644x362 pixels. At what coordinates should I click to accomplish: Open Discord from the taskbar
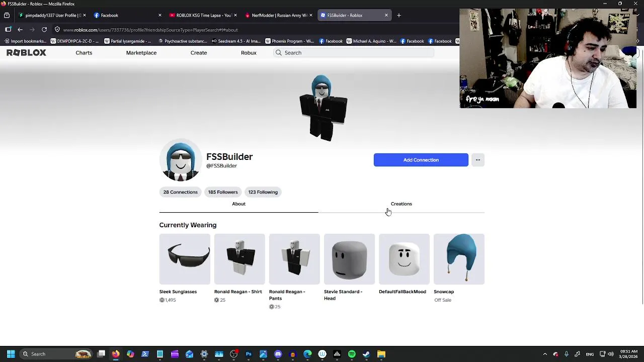click(x=278, y=354)
